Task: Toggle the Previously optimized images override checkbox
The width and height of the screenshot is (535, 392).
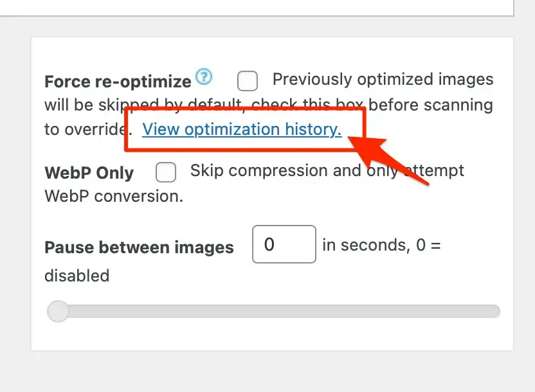Action: (x=247, y=81)
